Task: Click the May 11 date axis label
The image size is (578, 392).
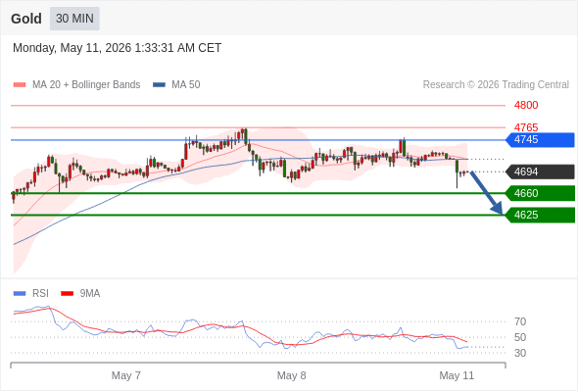Action: [457, 375]
